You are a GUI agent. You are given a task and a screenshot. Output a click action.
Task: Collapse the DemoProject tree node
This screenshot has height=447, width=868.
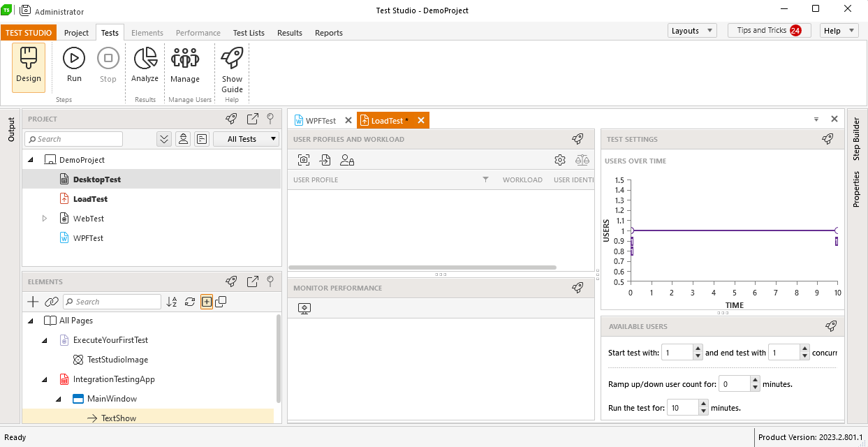point(31,160)
